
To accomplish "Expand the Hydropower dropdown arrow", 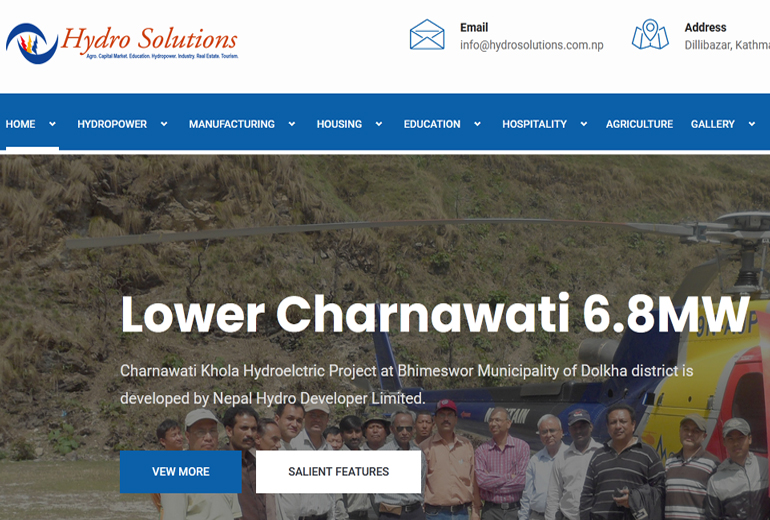I will (164, 124).
